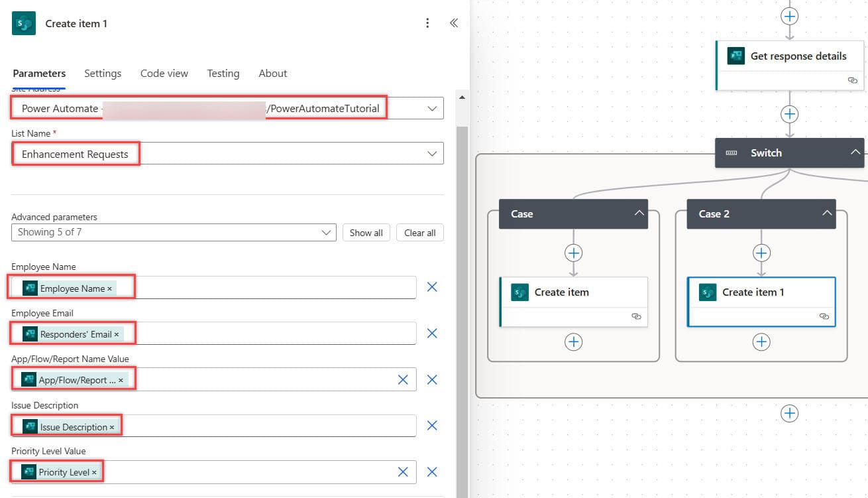Image resolution: width=868 pixels, height=498 pixels.
Task: Open the List Name dropdown
Action: click(432, 153)
